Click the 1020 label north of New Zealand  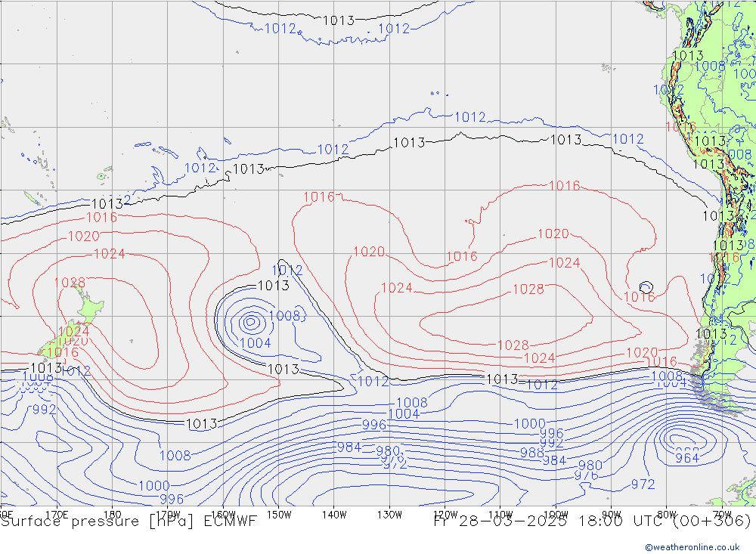click(x=84, y=237)
